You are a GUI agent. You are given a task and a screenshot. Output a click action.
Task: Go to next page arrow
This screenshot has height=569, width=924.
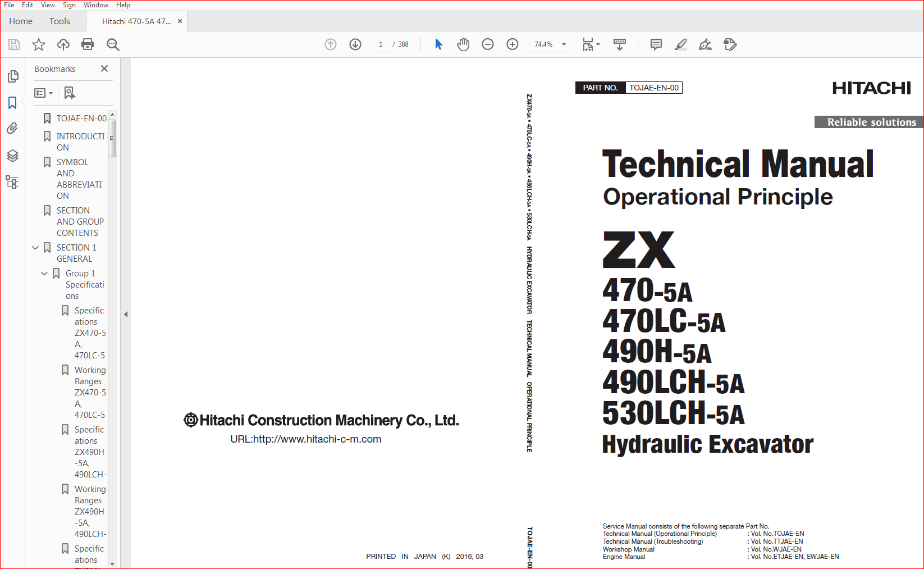(355, 44)
